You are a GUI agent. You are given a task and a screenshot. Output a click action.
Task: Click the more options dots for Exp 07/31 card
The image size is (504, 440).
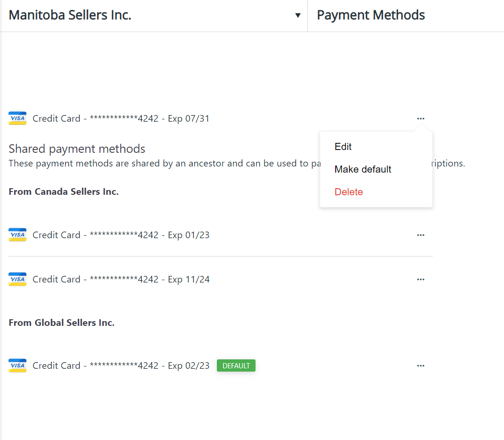coord(421,118)
